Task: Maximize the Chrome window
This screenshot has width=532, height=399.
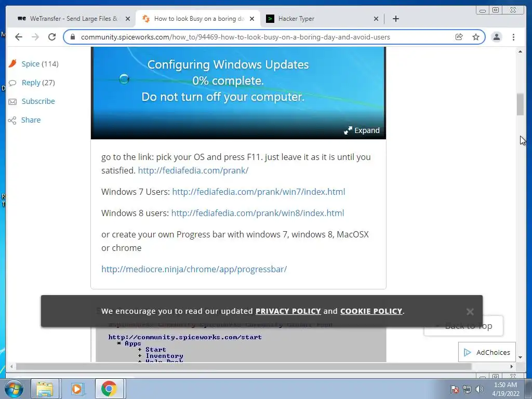Action: pos(495,10)
